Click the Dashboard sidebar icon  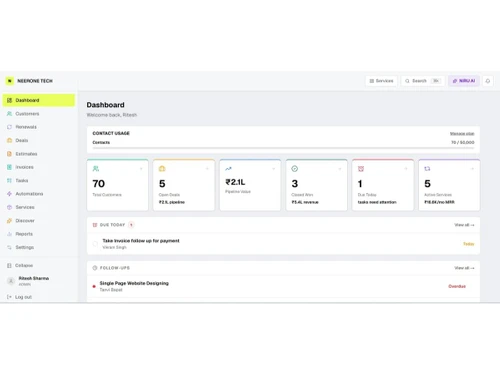click(x=9, y=100)
